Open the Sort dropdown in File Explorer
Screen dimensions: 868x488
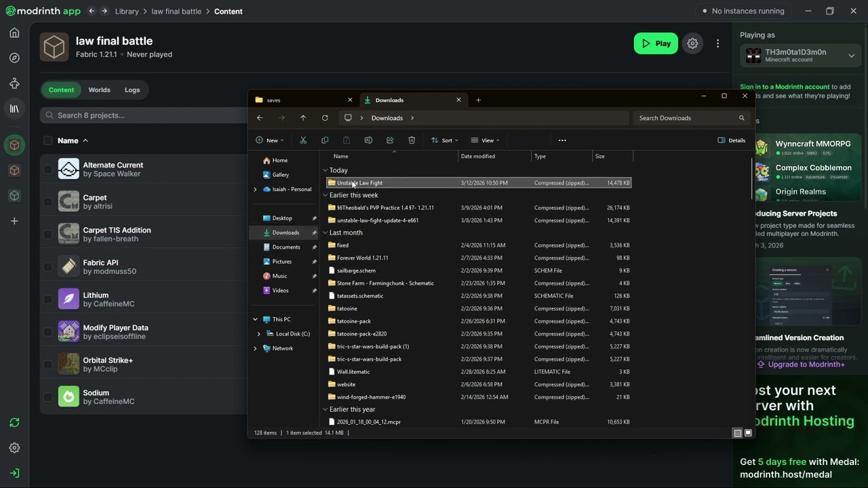click(445, 140)
